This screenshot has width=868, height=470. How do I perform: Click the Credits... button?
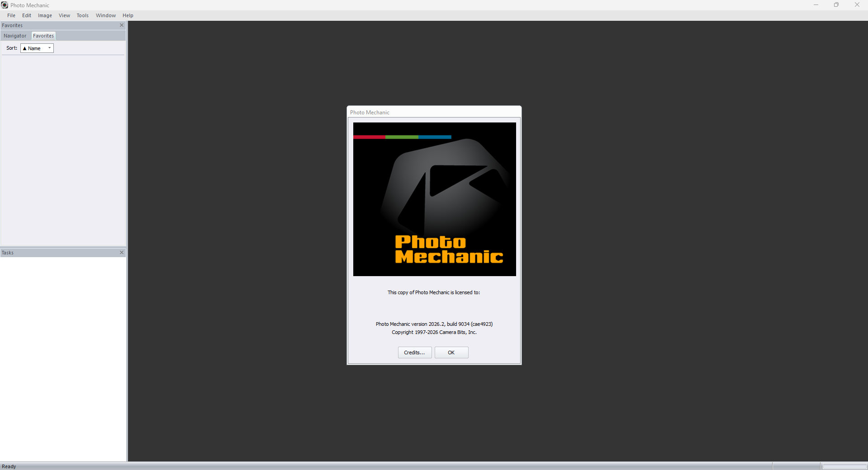click(x=415, y=352)
